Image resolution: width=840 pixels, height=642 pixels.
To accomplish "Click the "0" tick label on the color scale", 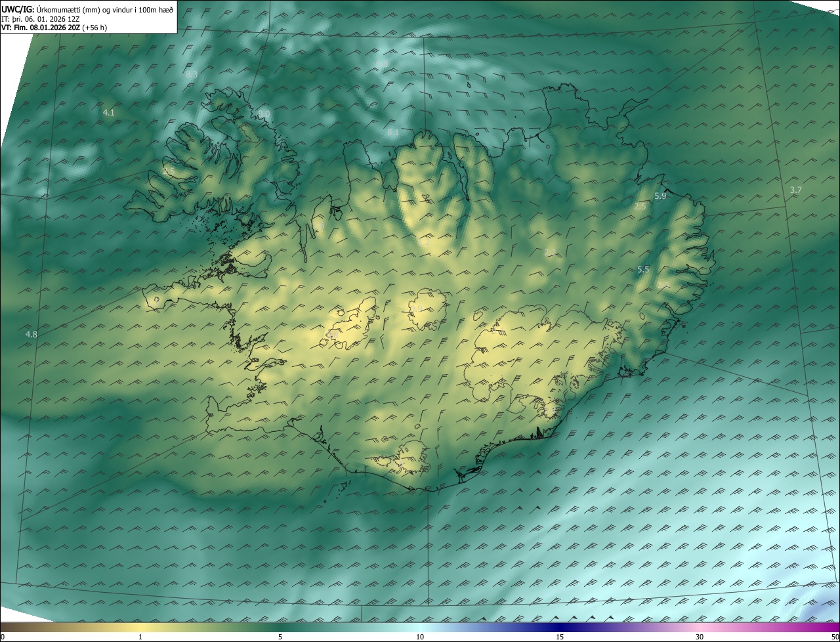I will 3,637.
